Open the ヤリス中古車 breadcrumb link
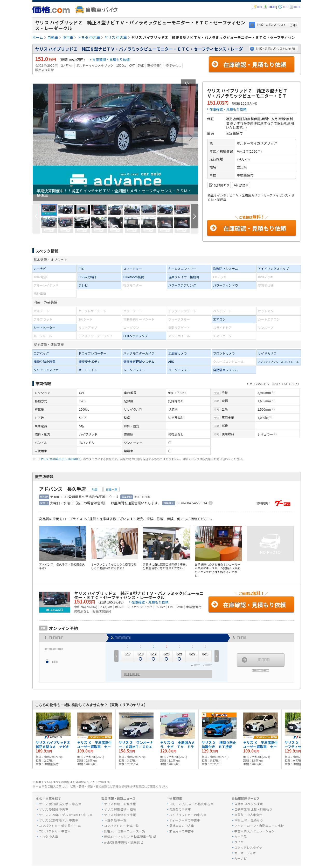This screenshot has width=333, height=868. pos(115,37)
